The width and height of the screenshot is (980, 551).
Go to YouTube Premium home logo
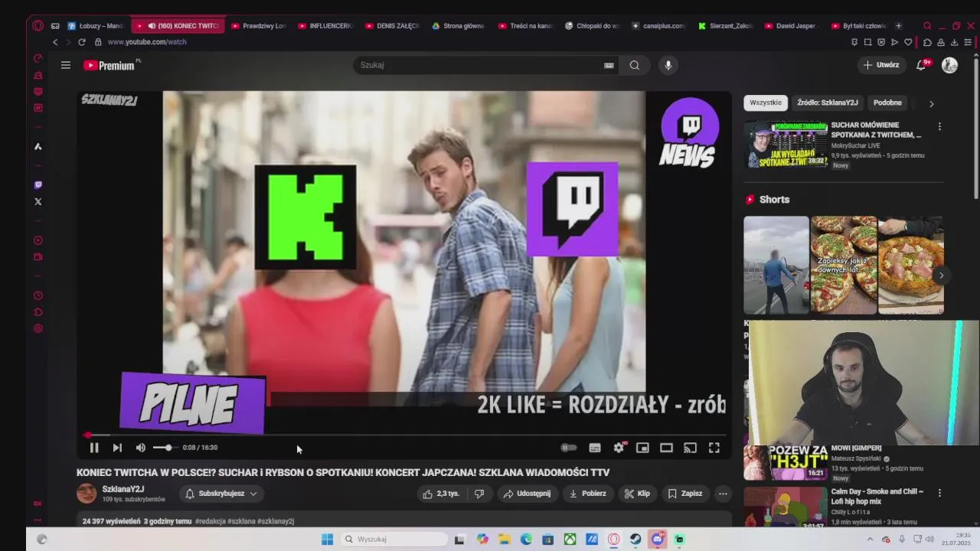pos(109,65)
